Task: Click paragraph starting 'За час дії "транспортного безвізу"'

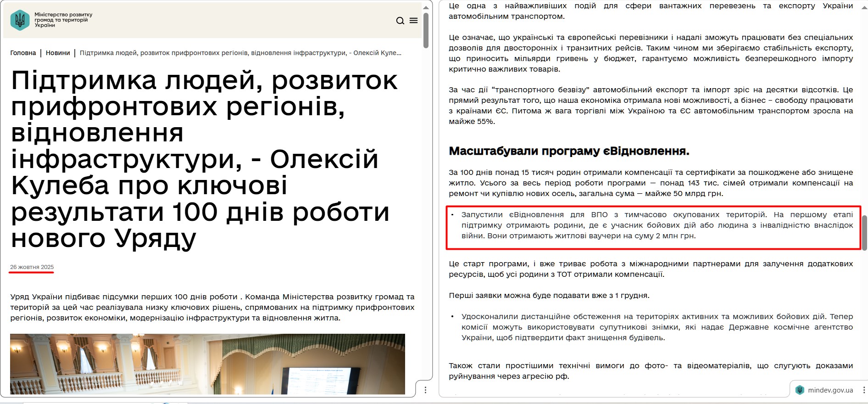Action: (x=651, y=106)
